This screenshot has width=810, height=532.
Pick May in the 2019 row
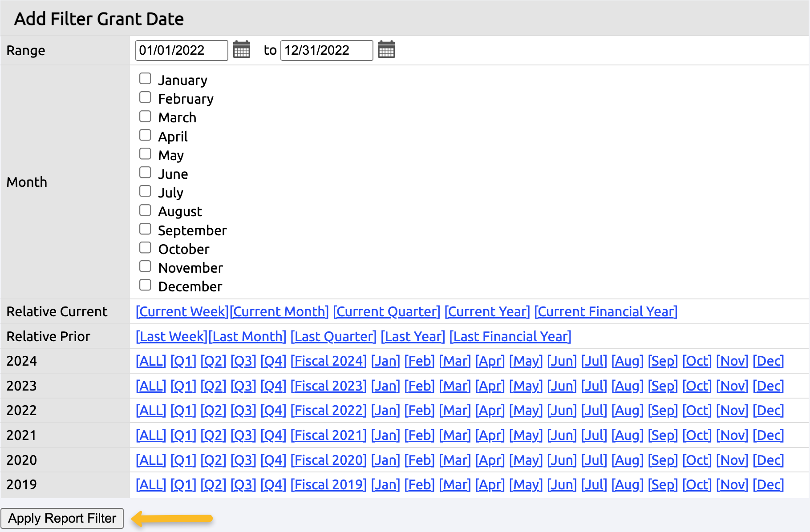click(x=526, y=484)
